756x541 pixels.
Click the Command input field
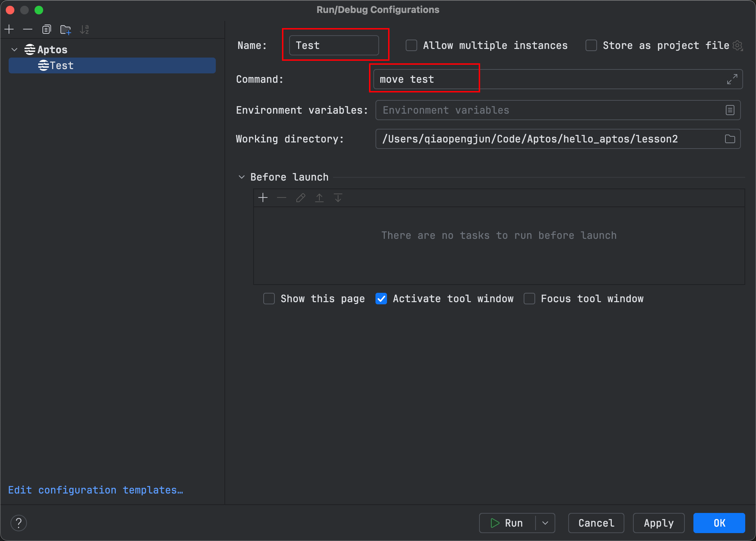point(558,79)
